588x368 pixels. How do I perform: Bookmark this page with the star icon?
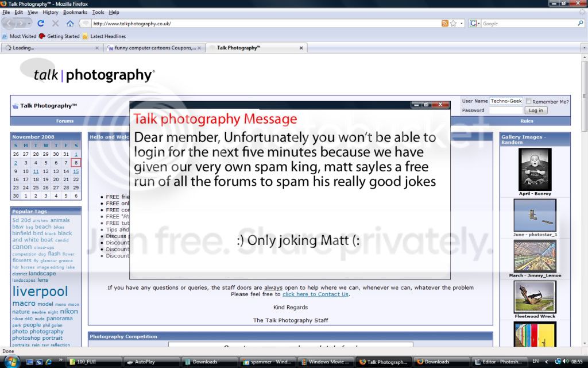(x=453, y=24)
